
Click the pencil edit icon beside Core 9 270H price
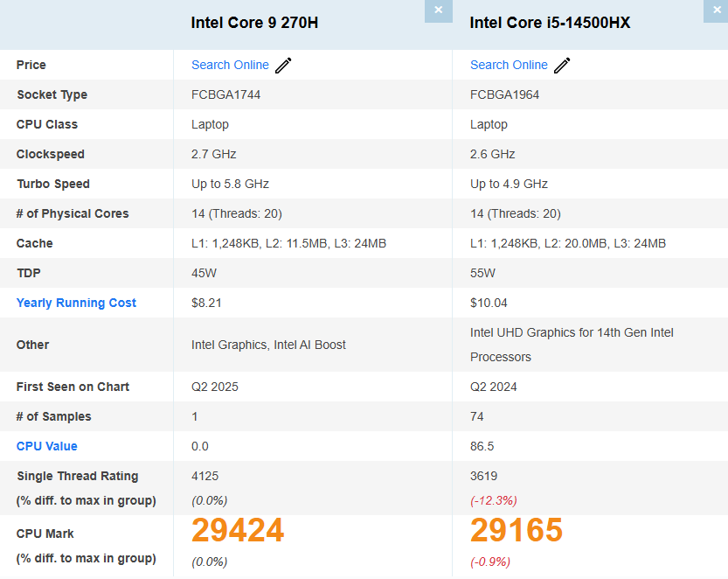coord(283,65)
